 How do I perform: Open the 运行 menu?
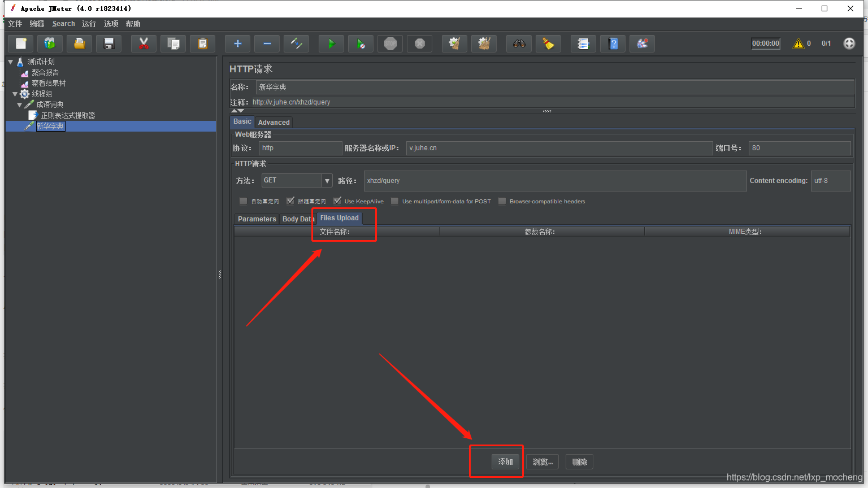[89, 24]
